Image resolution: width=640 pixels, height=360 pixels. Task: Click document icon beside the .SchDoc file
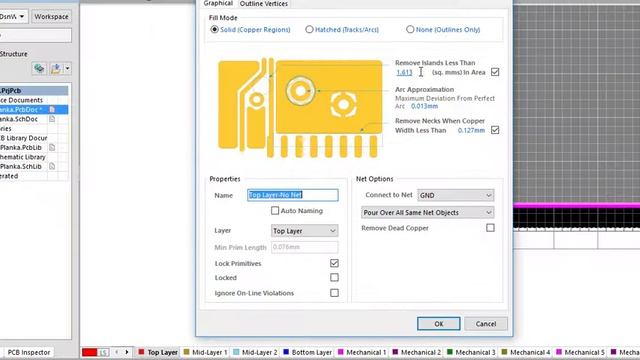click(x=52, y=119)
